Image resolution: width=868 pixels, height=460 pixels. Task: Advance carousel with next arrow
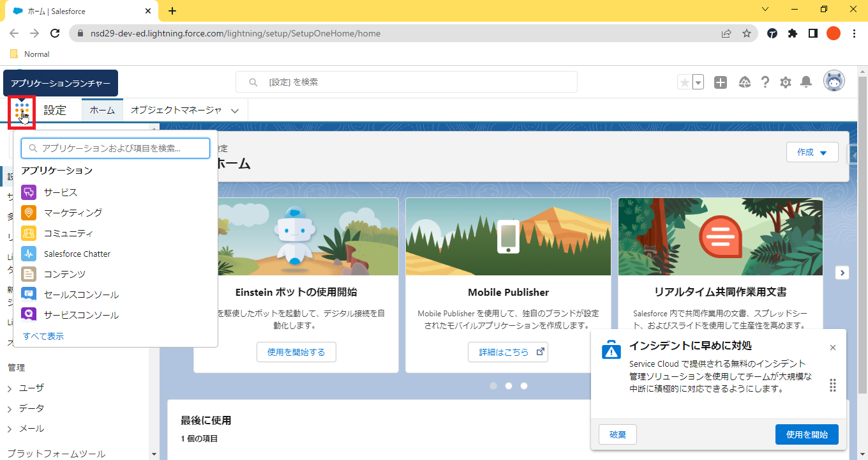pyautogui.click(x=842, y=273)
